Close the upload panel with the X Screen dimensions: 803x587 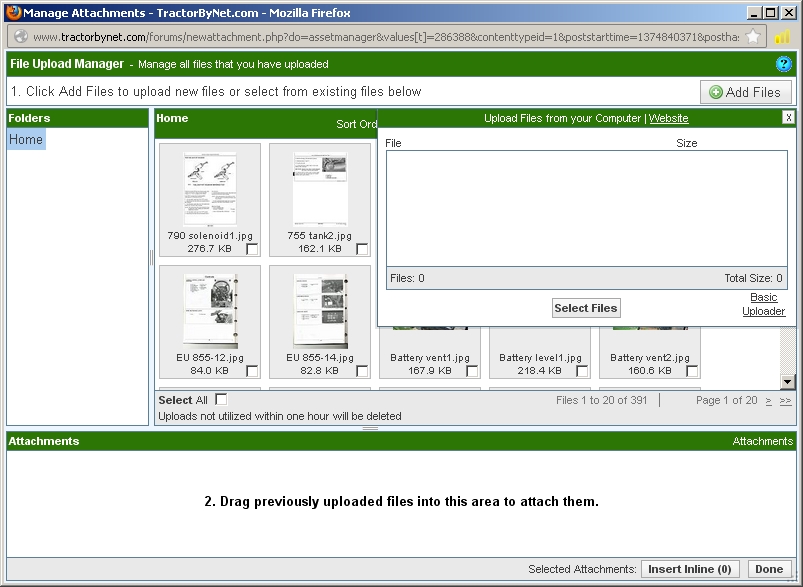[x=788, y=118]
